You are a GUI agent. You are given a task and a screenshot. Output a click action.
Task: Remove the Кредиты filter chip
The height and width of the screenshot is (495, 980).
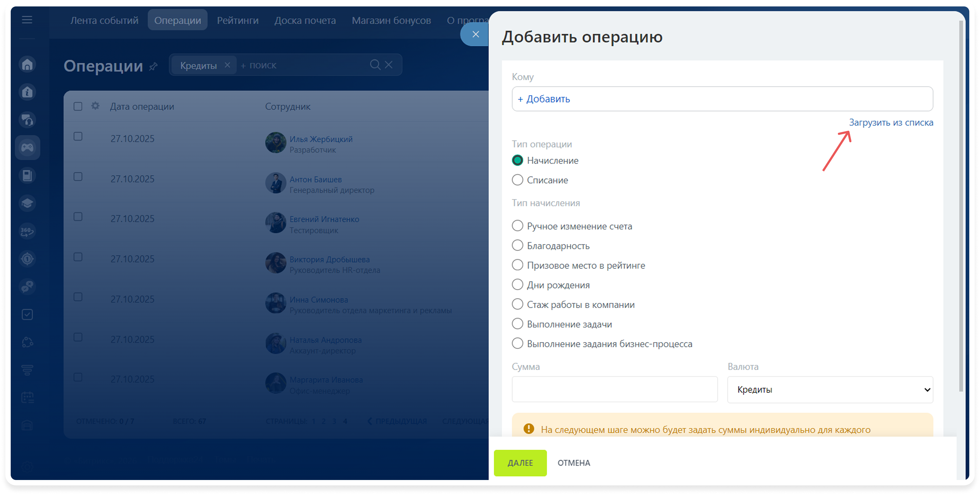pos(227,65)
